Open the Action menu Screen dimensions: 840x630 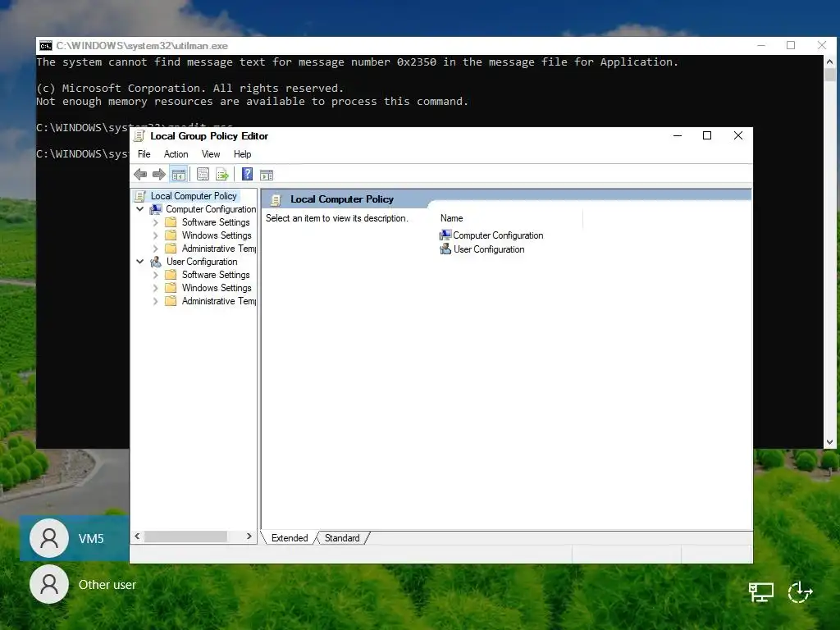[x=176, y=154]
